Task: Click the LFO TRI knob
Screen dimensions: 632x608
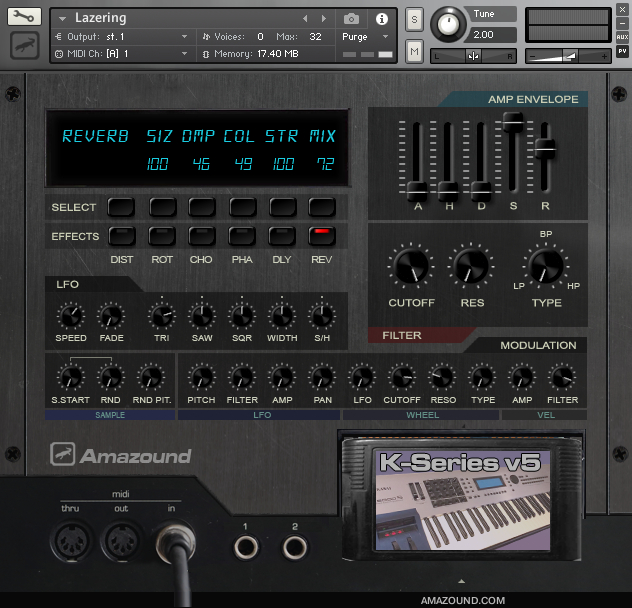Action: click(x=162, y=316)
